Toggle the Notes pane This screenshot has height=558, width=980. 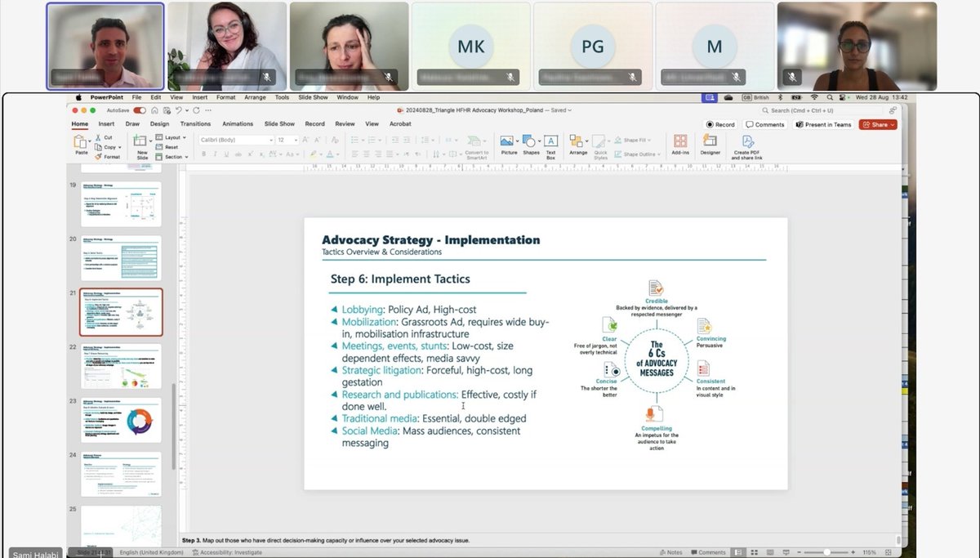(x=671, y=552)
